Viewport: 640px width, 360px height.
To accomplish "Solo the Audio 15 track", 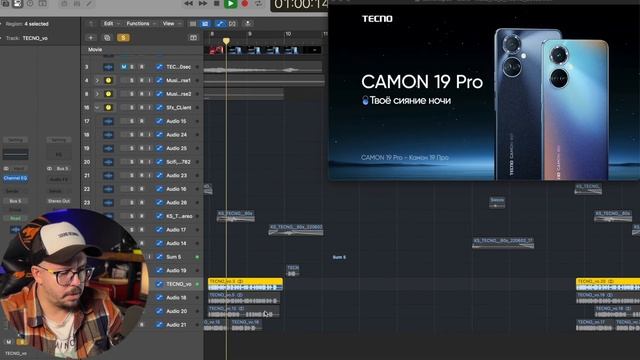I will point(132,121).
